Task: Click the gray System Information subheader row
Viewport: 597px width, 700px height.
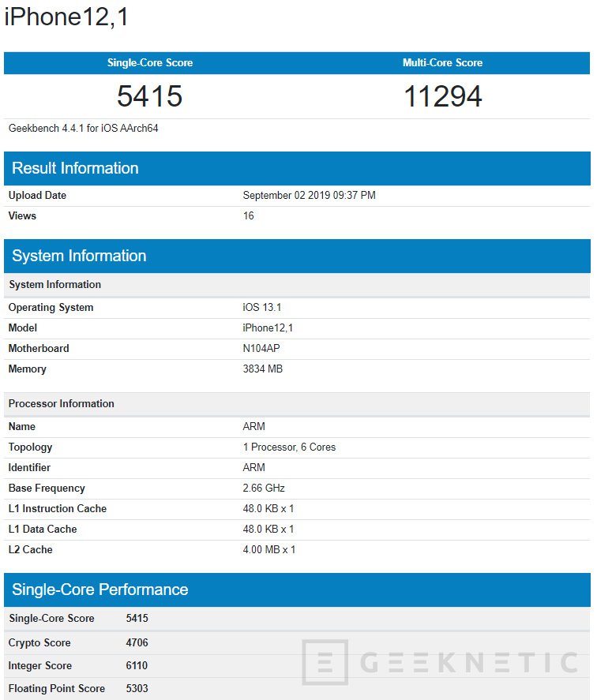Action: 297,285
